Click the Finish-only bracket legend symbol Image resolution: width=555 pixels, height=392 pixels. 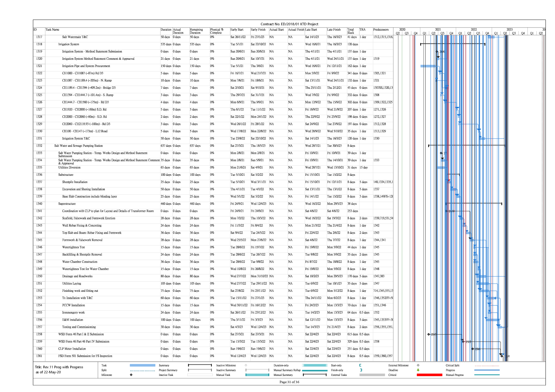(361, 370)
